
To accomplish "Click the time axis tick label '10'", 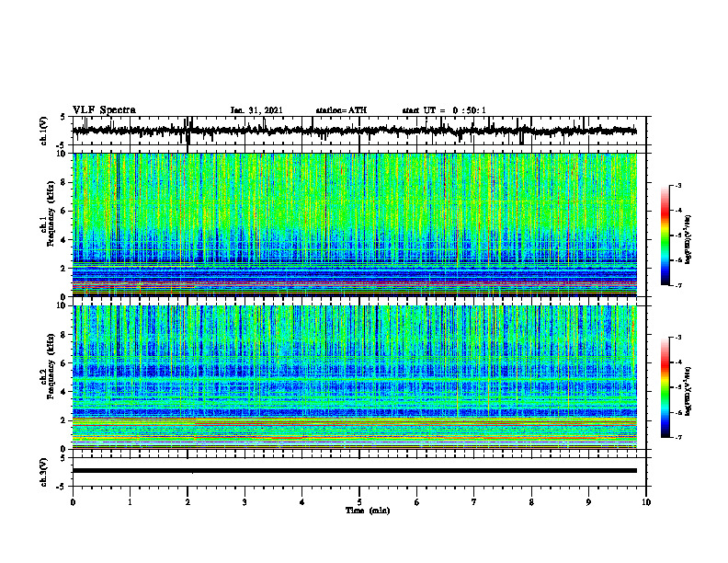I will (x=646, y=502).
